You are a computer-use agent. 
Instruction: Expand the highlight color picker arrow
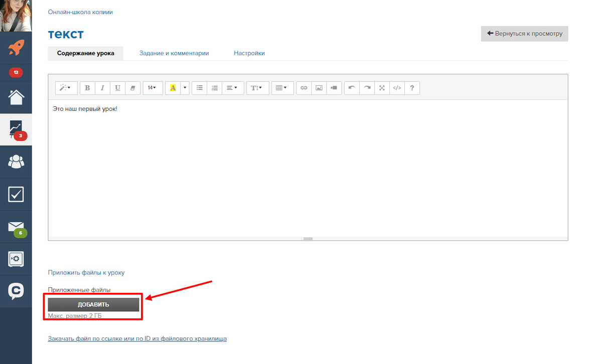185,88
